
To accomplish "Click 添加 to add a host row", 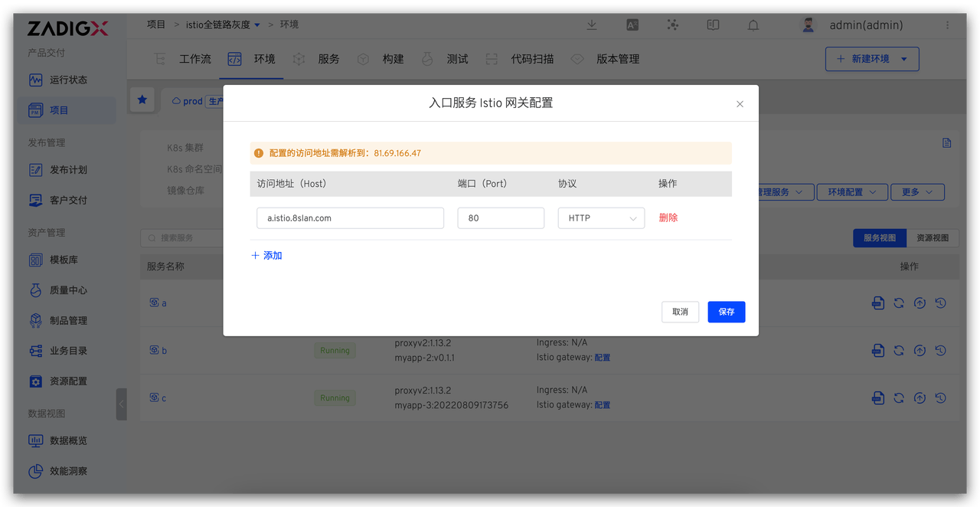I will [x=267, y=256].
